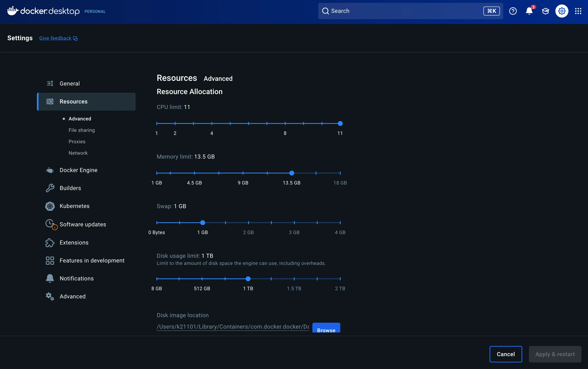Select Proxies under Resources
This screenshot has width=588, height=369.
coord(77,142)
